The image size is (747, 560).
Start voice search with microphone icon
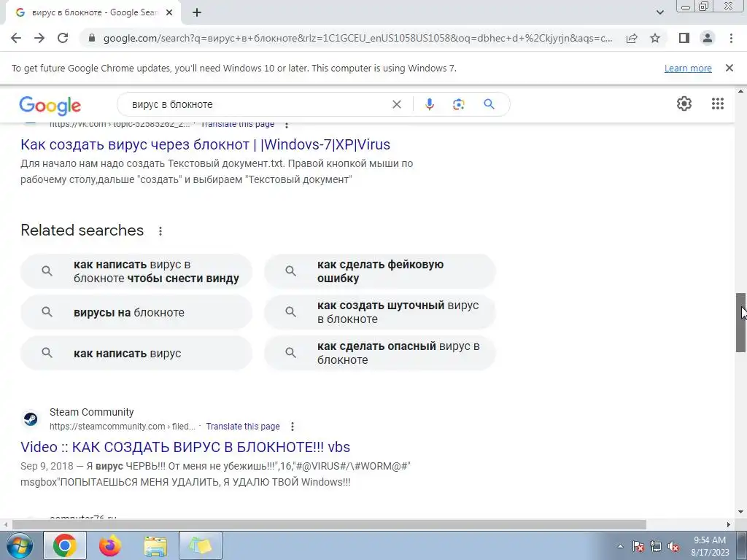coord(429,104)
